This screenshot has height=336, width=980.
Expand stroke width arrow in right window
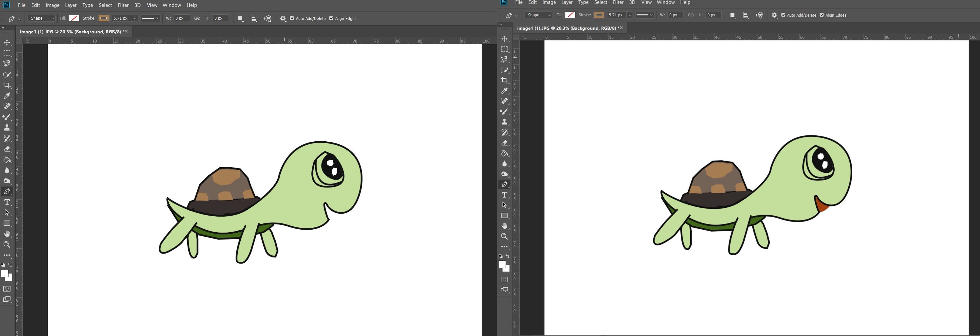tap(630, 15)
